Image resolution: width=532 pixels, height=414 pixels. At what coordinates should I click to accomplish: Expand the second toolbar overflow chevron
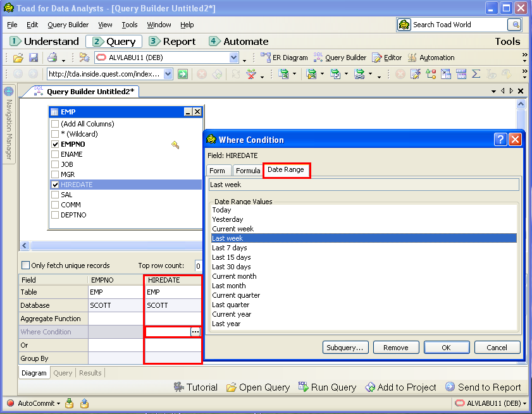click(x=525, y=74)
